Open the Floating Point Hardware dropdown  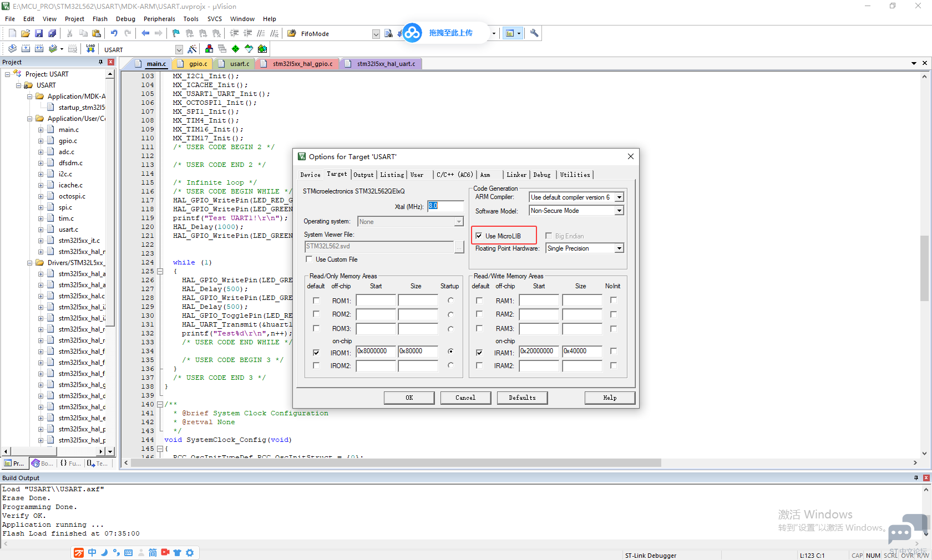click(x=619, y=248)
